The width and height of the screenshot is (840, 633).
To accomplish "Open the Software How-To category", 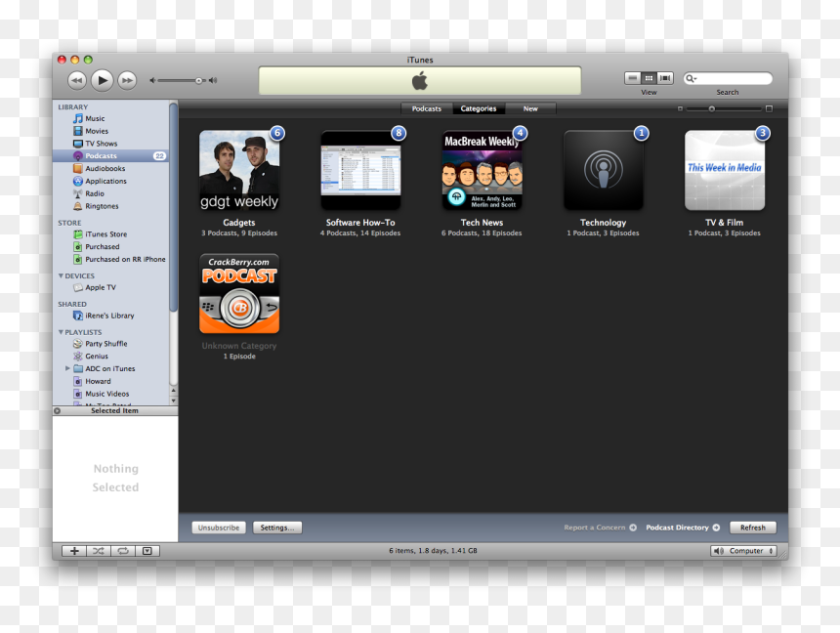I will pos(360,170).
